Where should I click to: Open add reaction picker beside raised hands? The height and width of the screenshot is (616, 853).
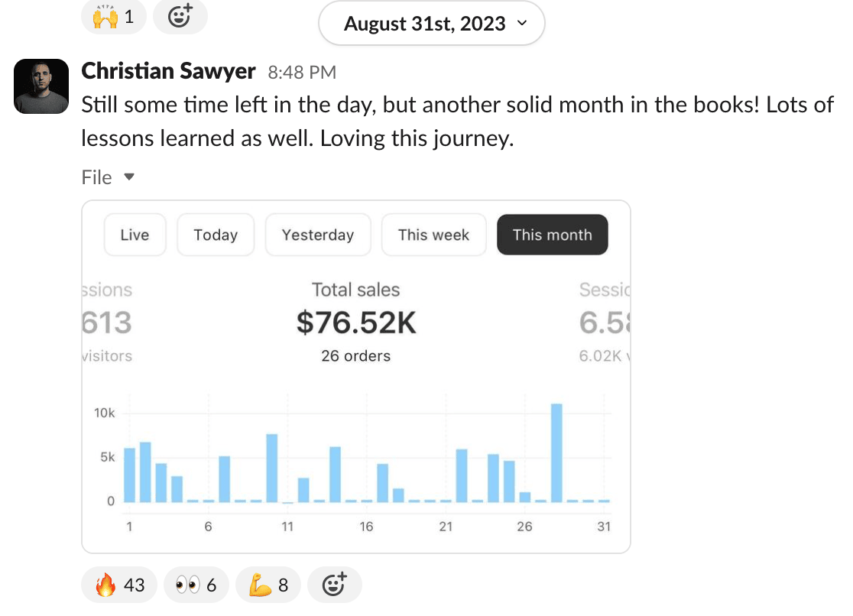tap(180, 16)
